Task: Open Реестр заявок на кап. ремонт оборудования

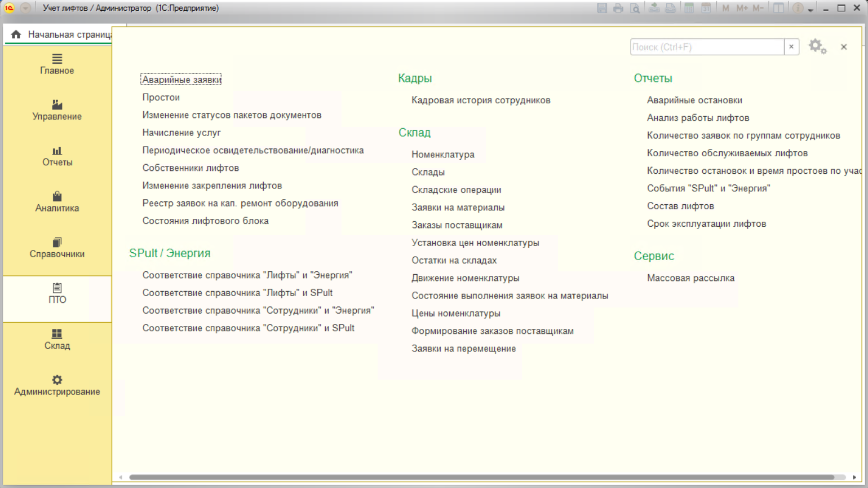Action: click(x=240, y=203)
